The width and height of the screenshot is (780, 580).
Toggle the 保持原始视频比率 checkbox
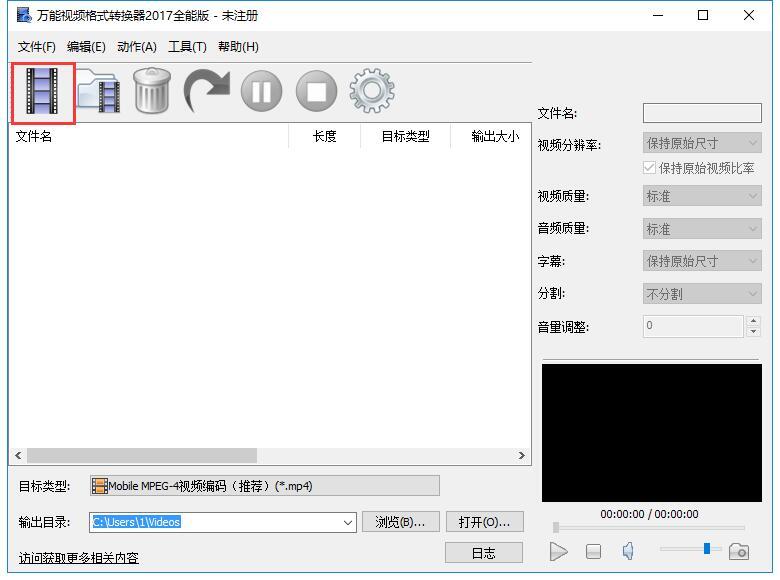click(x=649, y=168)
